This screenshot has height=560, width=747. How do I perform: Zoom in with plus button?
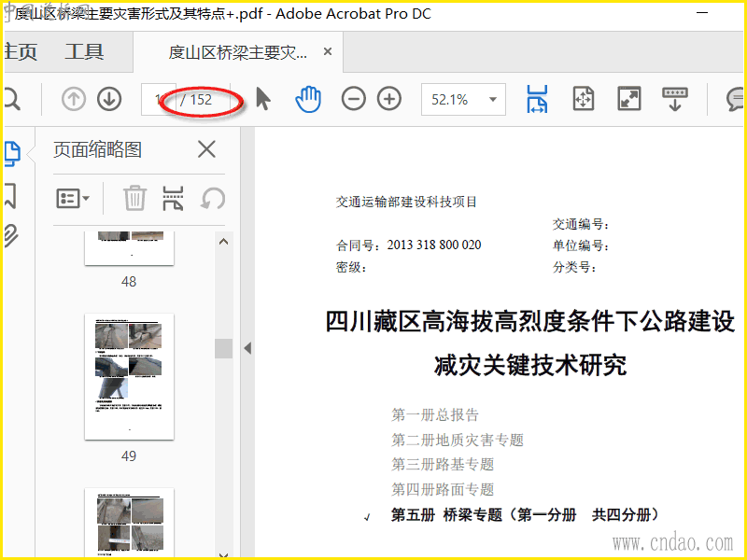click(389, 99)
